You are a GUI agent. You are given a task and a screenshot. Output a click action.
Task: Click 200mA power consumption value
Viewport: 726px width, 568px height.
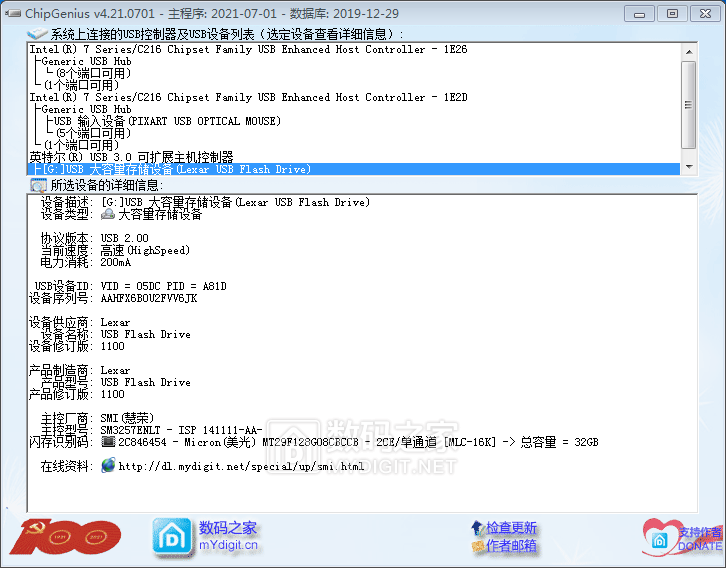[116, 262]
